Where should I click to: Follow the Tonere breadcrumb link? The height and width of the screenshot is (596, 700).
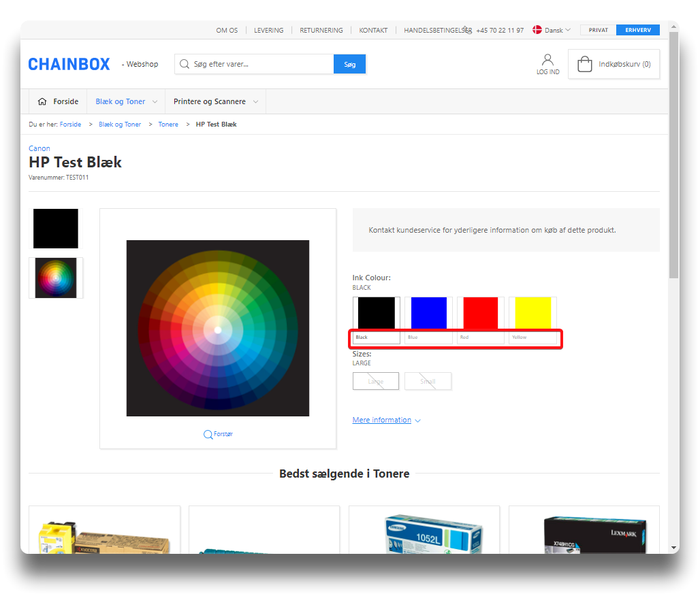point(168,125)
